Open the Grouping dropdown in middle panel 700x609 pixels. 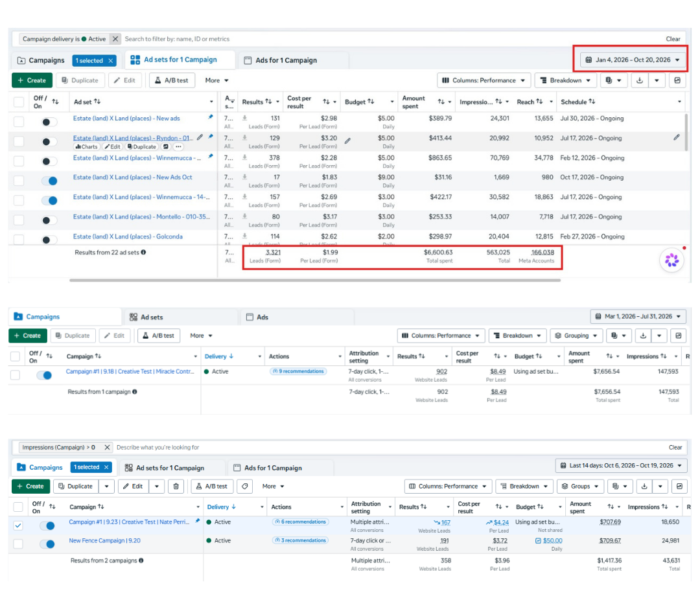[576, 336]
